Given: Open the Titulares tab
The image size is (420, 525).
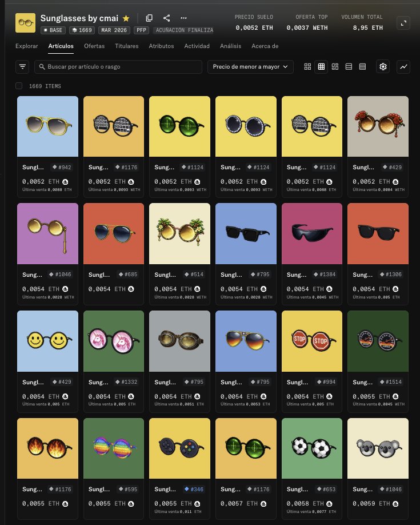Looking at the screenshot, I should (126, 46).
